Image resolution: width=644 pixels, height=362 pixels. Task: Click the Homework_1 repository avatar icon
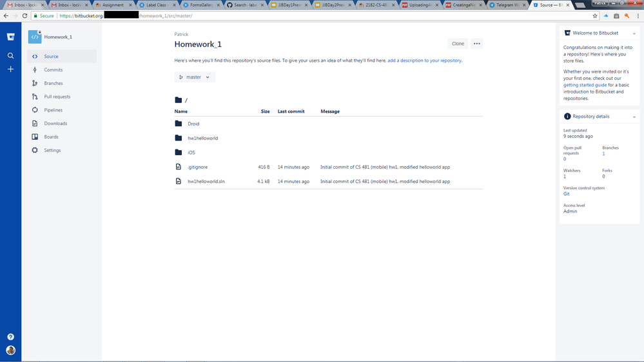pyautogui.click(x=35, y=37)
